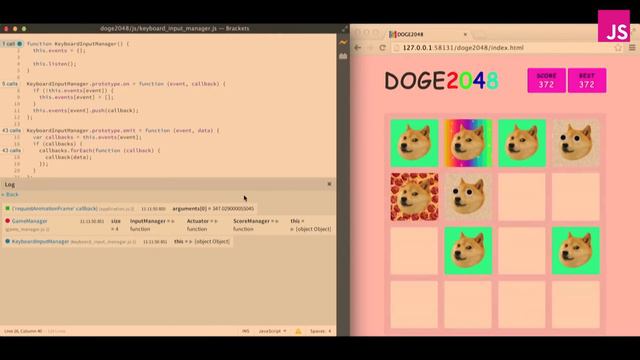Click the DOGE2048 game title

442,80
